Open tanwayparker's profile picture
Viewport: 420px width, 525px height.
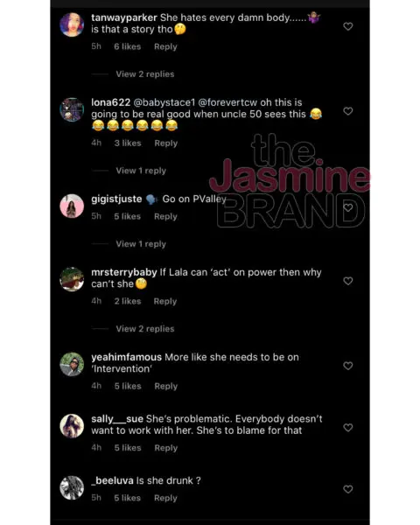pos(72,24)
